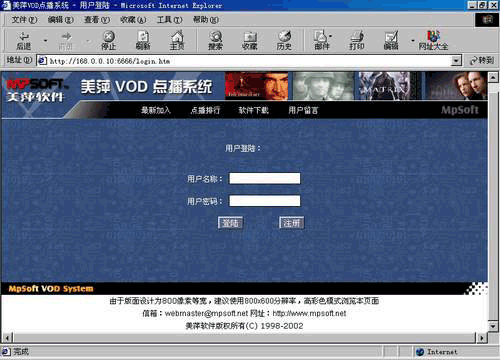Screen dimensions: 500x360
Task: Click the 登陆 login button
Action: (230, 223)
